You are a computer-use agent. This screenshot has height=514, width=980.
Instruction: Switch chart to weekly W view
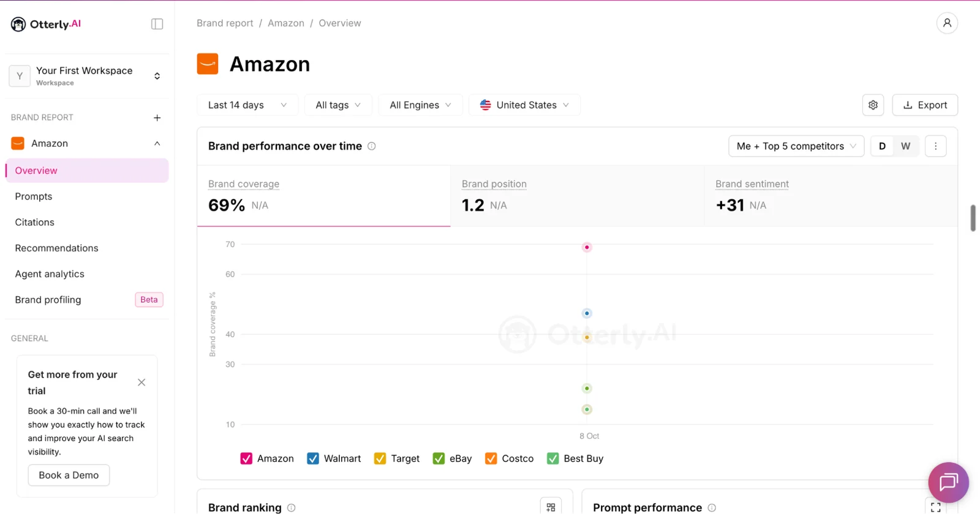click(x=906, y=146)
